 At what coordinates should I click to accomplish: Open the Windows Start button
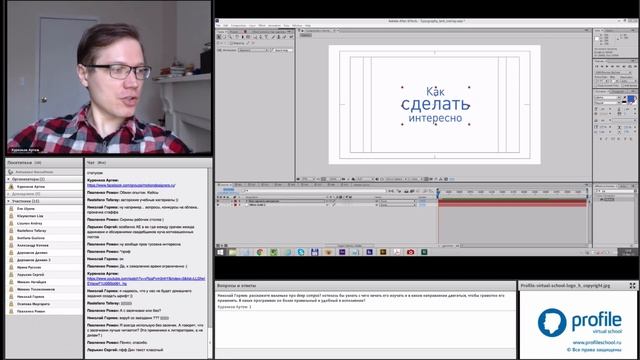point(220,252)
